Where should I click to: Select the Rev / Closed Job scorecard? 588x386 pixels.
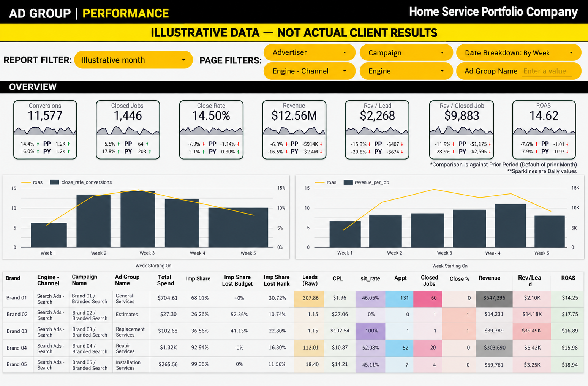(462, 130)
